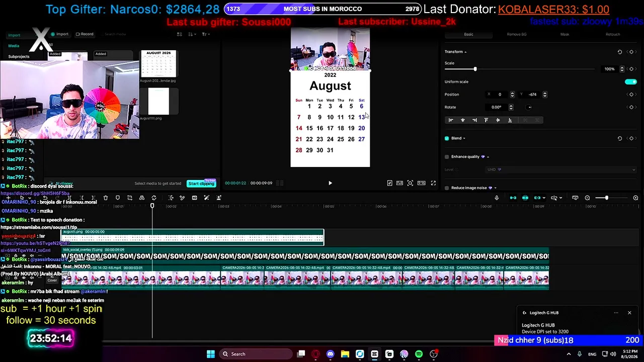Add a keyframe for Scale

click(631, 69)
